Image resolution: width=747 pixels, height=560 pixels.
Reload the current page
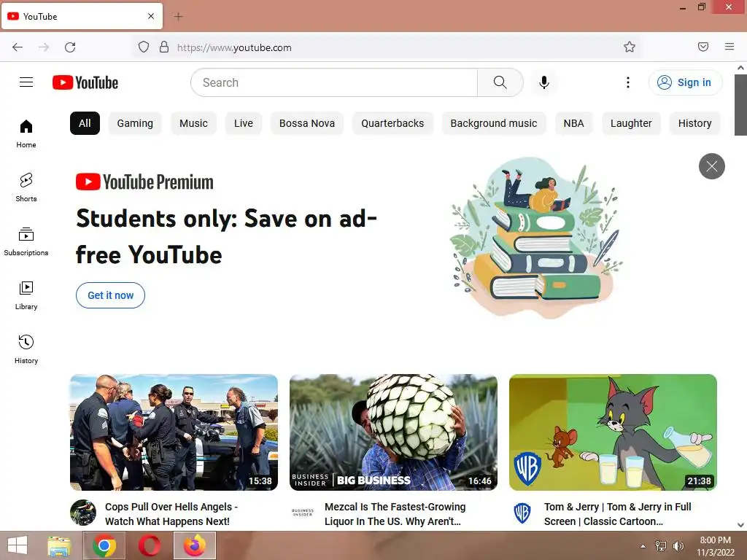[x=70, y=47]
